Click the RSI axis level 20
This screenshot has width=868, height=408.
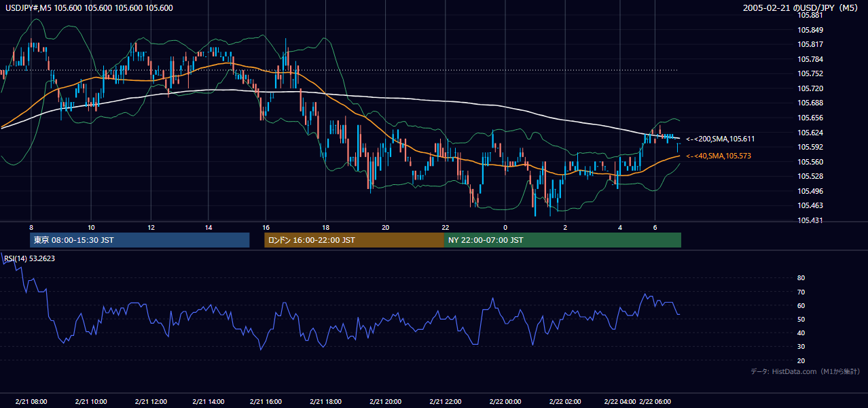point(801,360)
